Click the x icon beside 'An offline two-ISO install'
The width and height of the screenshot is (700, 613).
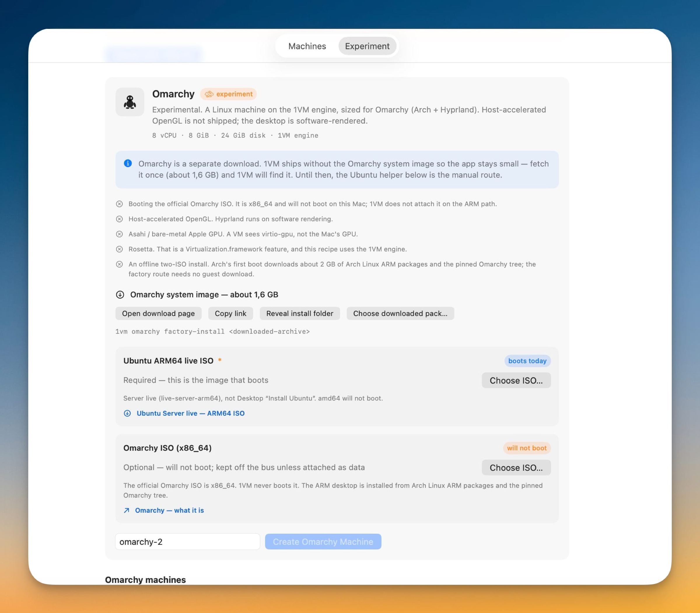pos(119,264)
